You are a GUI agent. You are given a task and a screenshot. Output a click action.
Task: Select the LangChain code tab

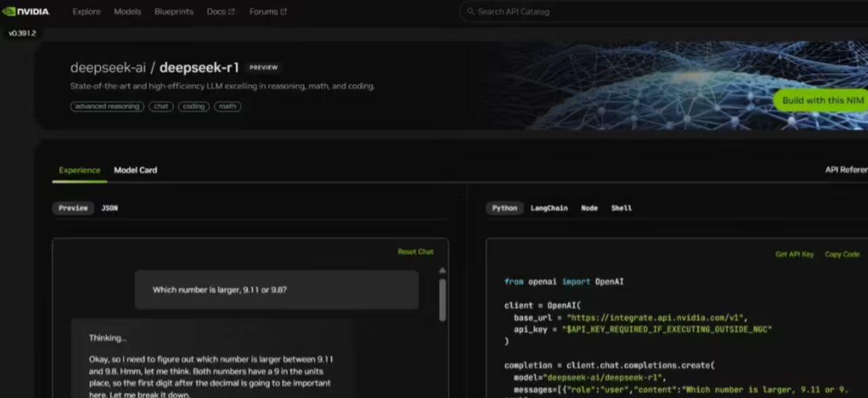[x=549, y=208]
